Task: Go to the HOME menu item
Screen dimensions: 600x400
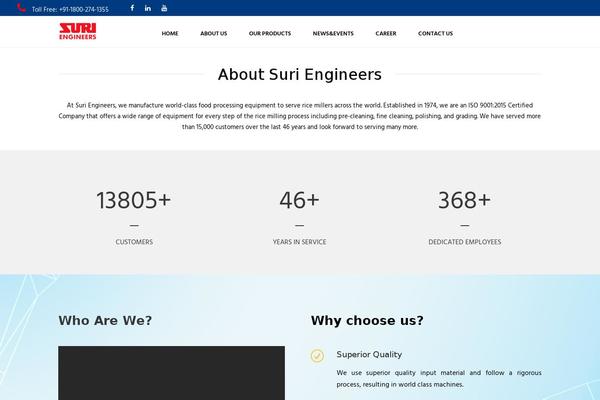Action: [x=170, y=34]
